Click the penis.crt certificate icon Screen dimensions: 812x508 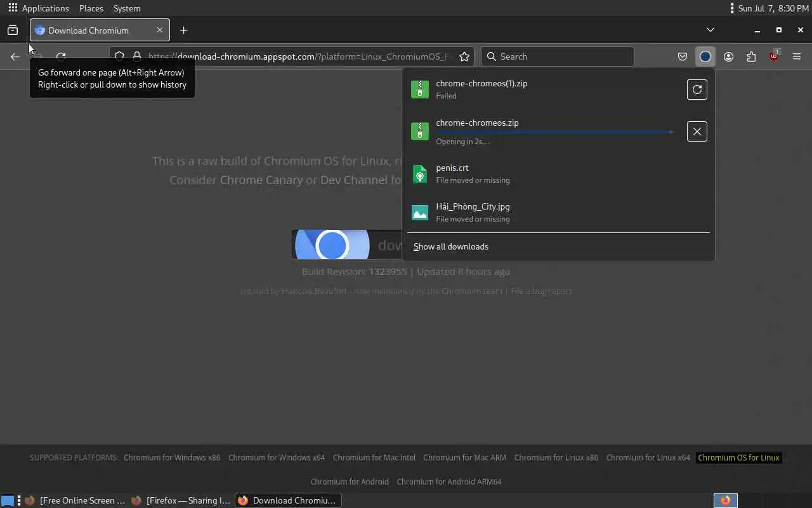tap(420, 174)
